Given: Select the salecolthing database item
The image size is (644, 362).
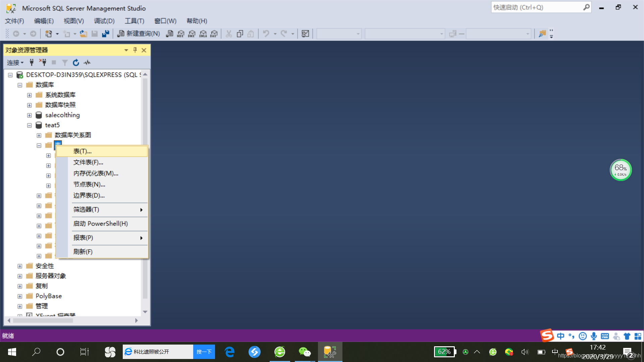Looking at the screenshot, I should (x=62, y=115).
